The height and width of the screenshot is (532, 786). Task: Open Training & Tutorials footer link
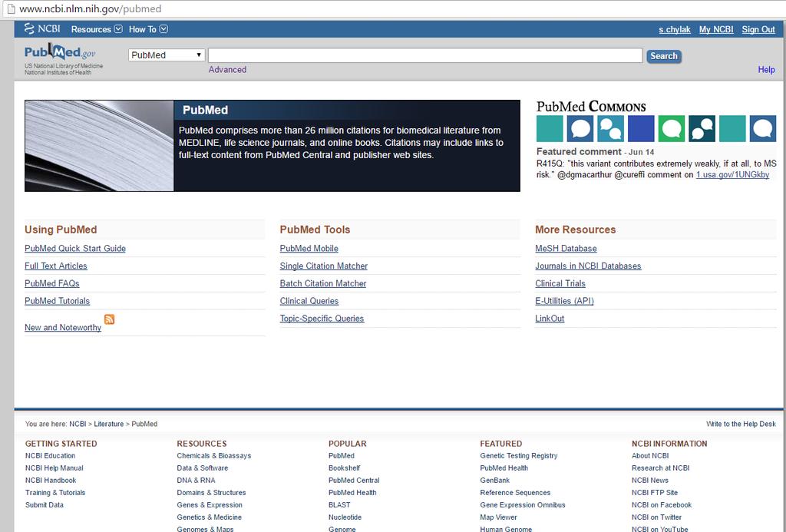coord(55,492)
